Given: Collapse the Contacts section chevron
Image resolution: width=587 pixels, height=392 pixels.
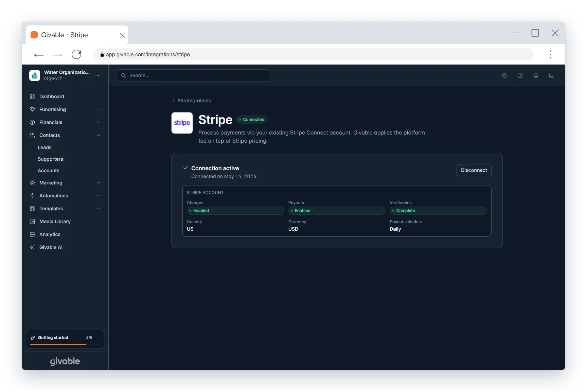Looking at the screenshot, I should coord(99,135).
